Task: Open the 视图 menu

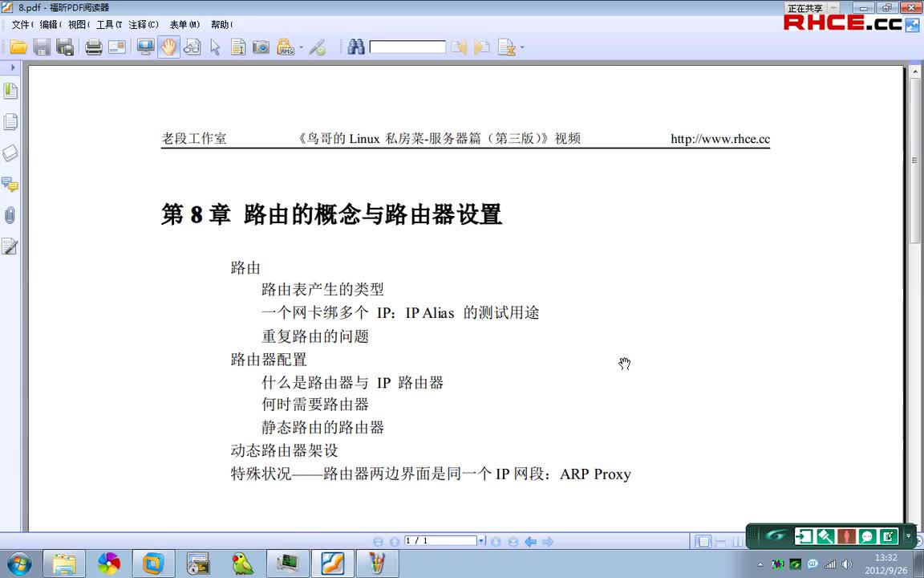Action: click(x=79, y=25)
